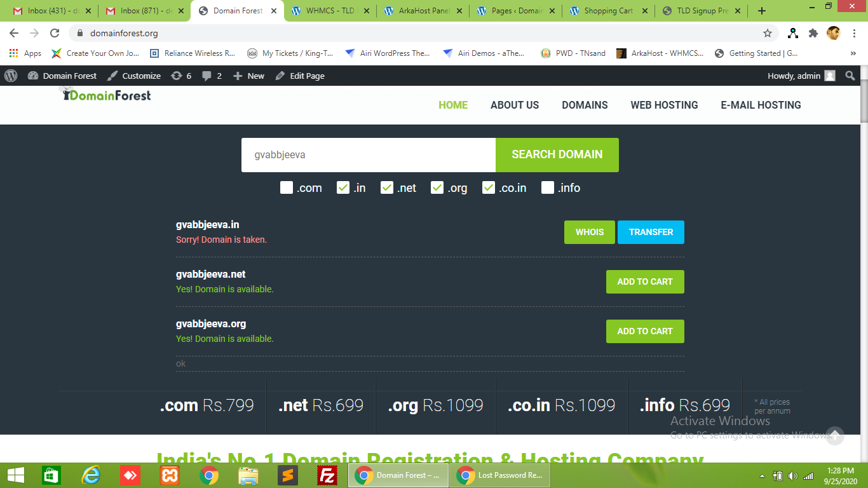Expand the bookmarks bar overflow chevron

tap(853, 53)
